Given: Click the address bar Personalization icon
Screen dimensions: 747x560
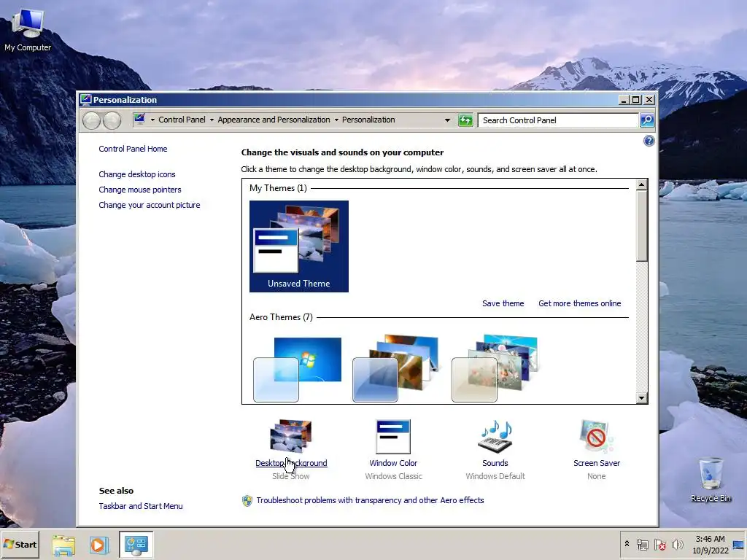Looking at the screenshot, I should (x=139, y=119).
